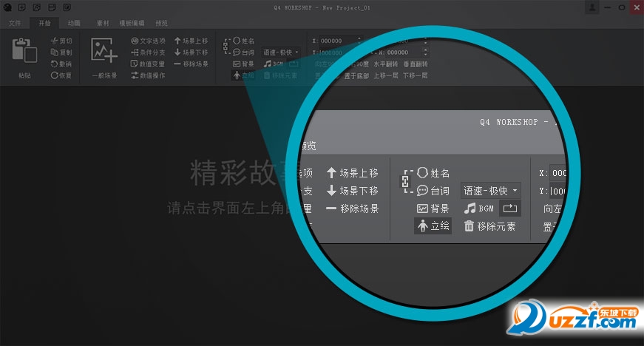Image resolution: width=644 pixels, height=346 pixels.
Task: Toggle the highlighted 立绘 character portrait button
Action: (433, 226)
